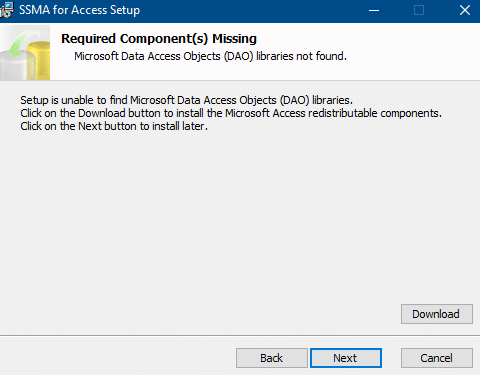Select the line 'Setup is unable to find'
Image resolution: width=480 pixels, height=375 pixels.
(186, 100)
